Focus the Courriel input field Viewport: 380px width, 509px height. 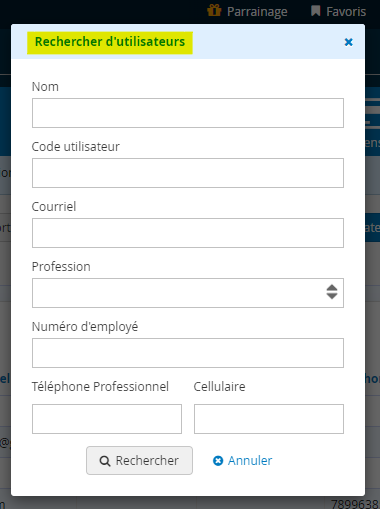click(x=188, y=233)
